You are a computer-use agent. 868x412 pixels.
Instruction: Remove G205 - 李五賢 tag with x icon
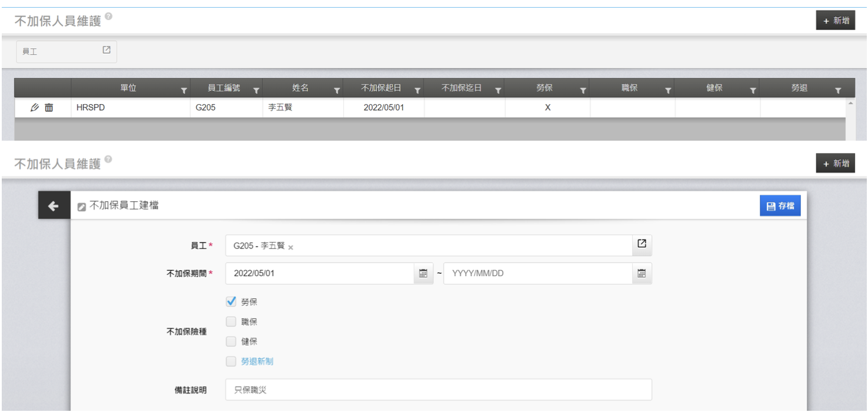click(291, 247)
